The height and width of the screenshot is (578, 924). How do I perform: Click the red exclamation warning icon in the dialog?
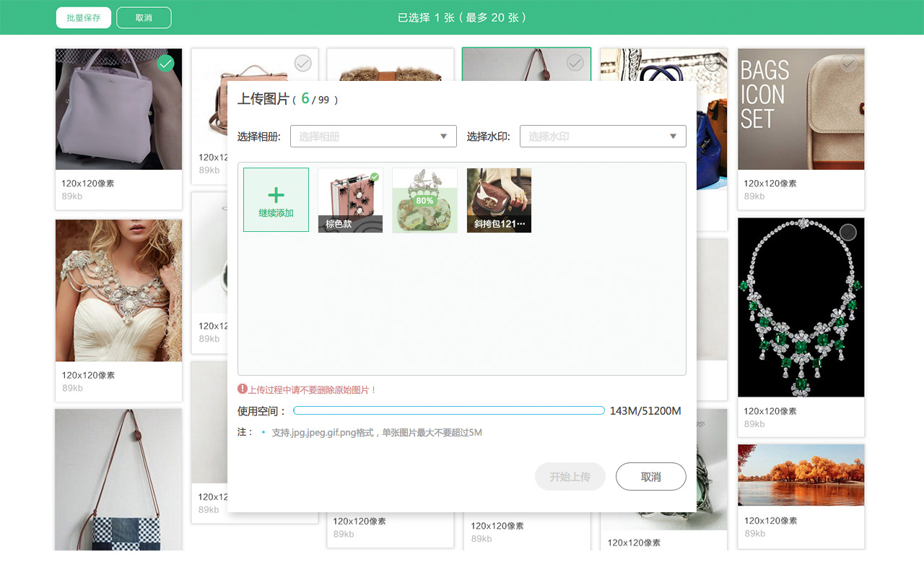(x=244, y=389)
